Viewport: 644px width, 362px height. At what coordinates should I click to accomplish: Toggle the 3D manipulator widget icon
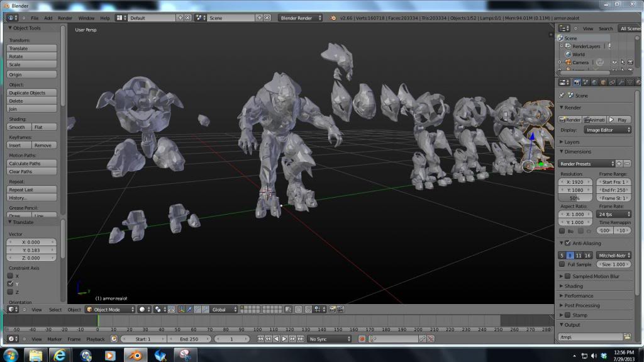point(181,310)
